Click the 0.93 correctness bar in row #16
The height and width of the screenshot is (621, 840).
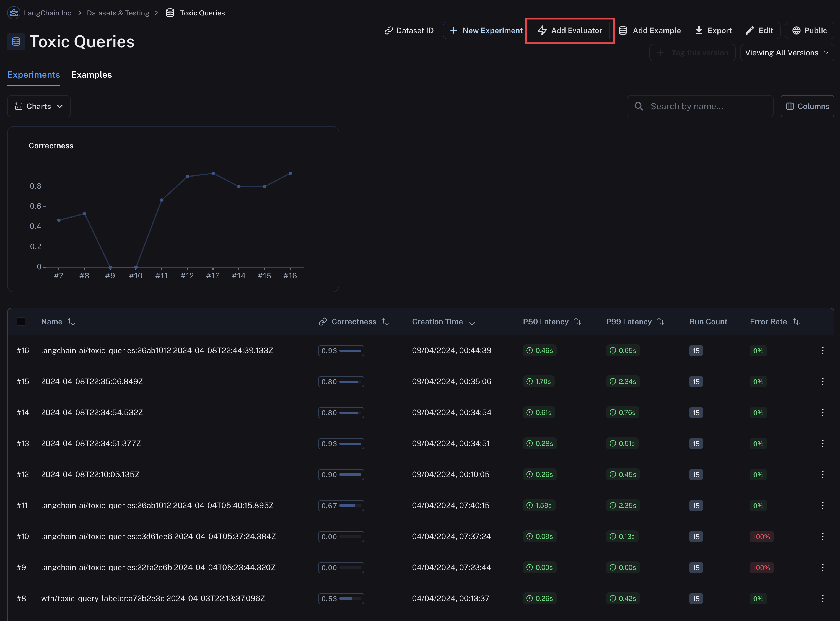point(341,351)
